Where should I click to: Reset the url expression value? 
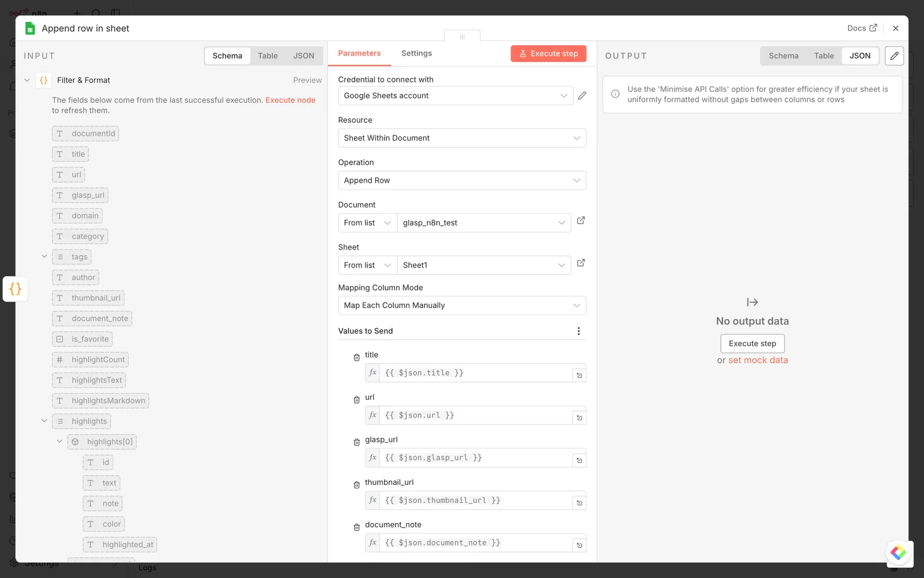coord(579,418)
